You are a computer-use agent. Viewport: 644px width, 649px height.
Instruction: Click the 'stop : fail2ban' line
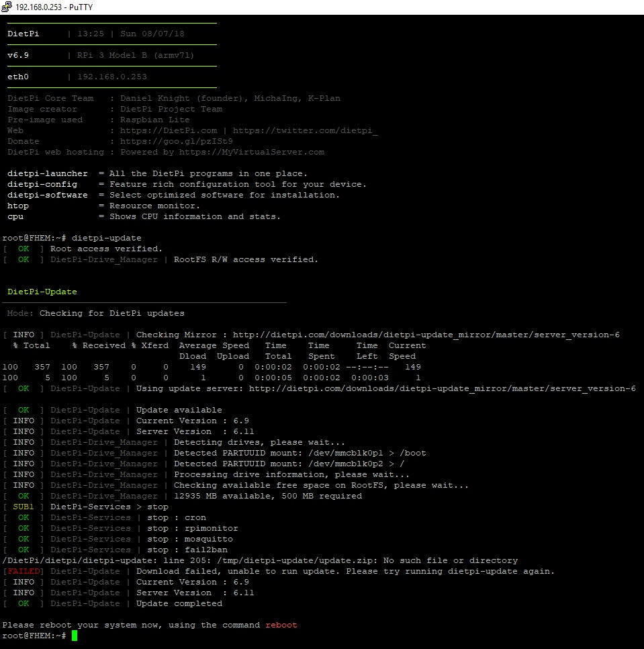point(187,550)
